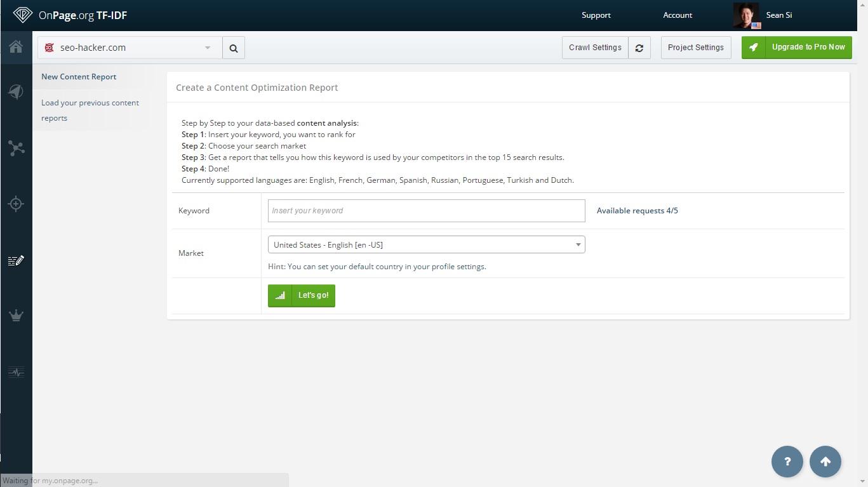Click the magnifier search button
Image resolution: width=868 pixels, height=487 pixels.
234,48
